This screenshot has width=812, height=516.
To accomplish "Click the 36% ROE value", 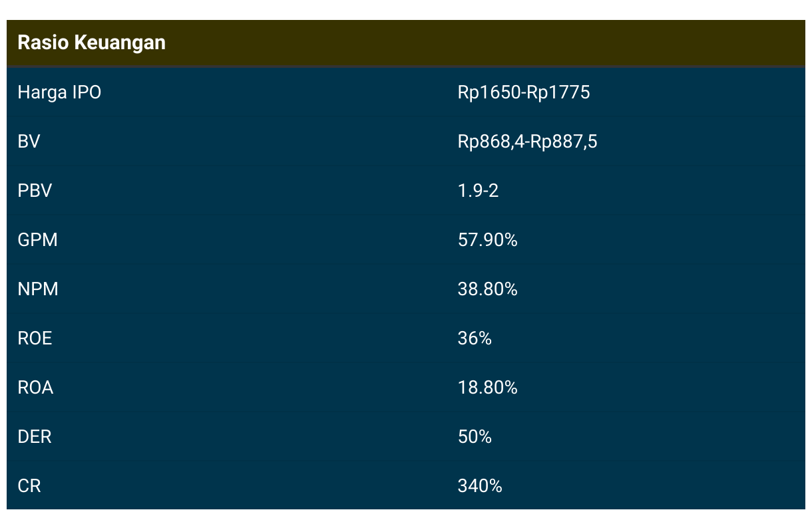I will [475, 338].
